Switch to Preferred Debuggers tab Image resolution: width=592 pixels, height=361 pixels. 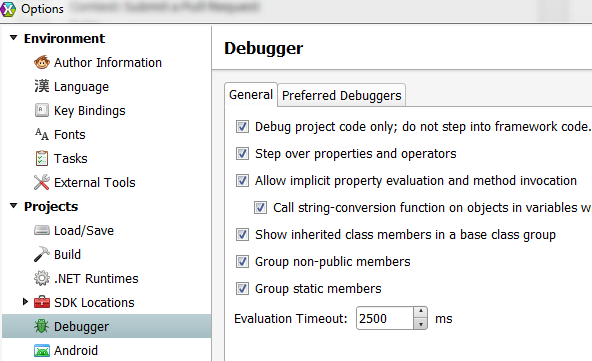(342, 95)
